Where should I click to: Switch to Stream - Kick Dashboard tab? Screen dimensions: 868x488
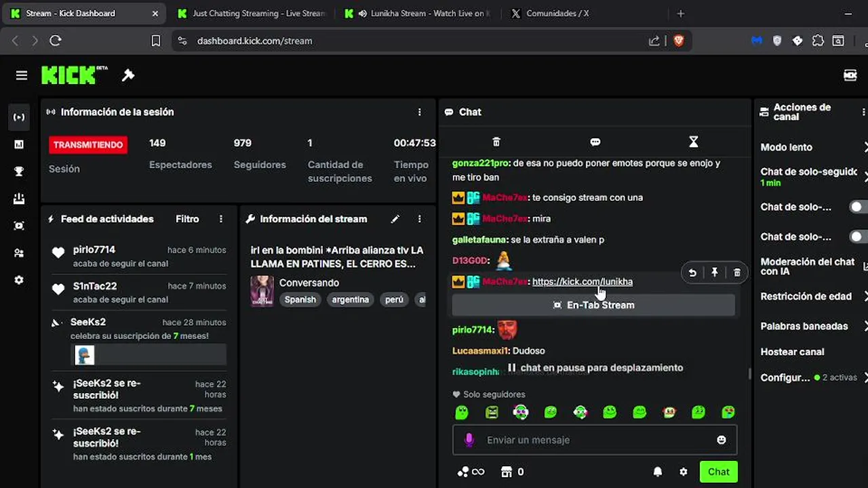pyautogui.click(x=85, y=14)
